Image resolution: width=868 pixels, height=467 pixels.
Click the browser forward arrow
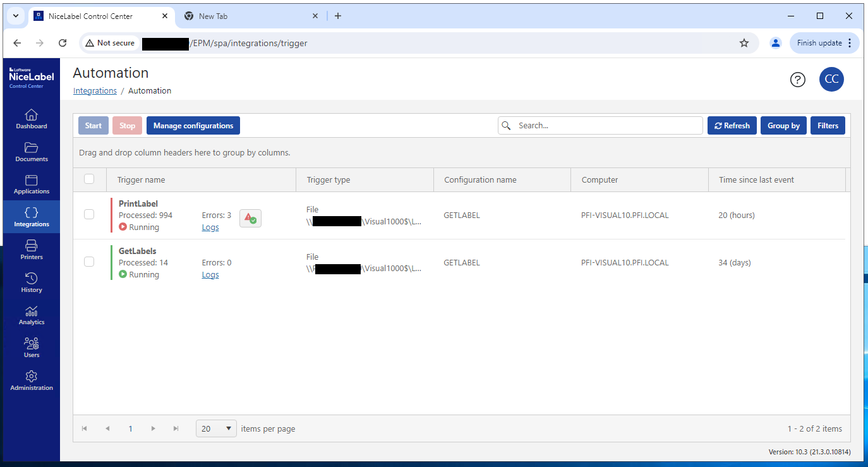(x=40, y=43)
